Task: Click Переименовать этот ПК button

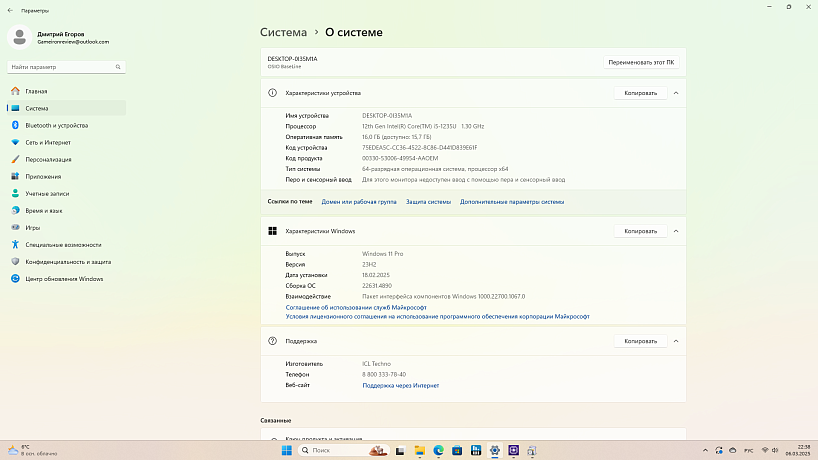Action: [x=641, y=62]
